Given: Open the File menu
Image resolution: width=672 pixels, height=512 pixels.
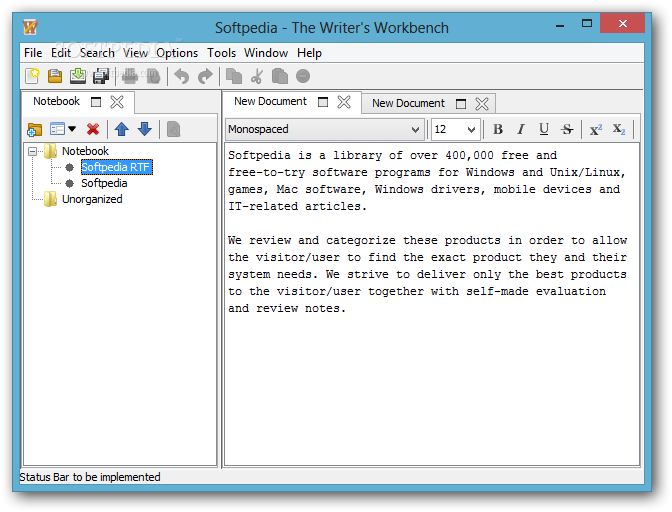Looking at the screenshot, I should 33,53.
